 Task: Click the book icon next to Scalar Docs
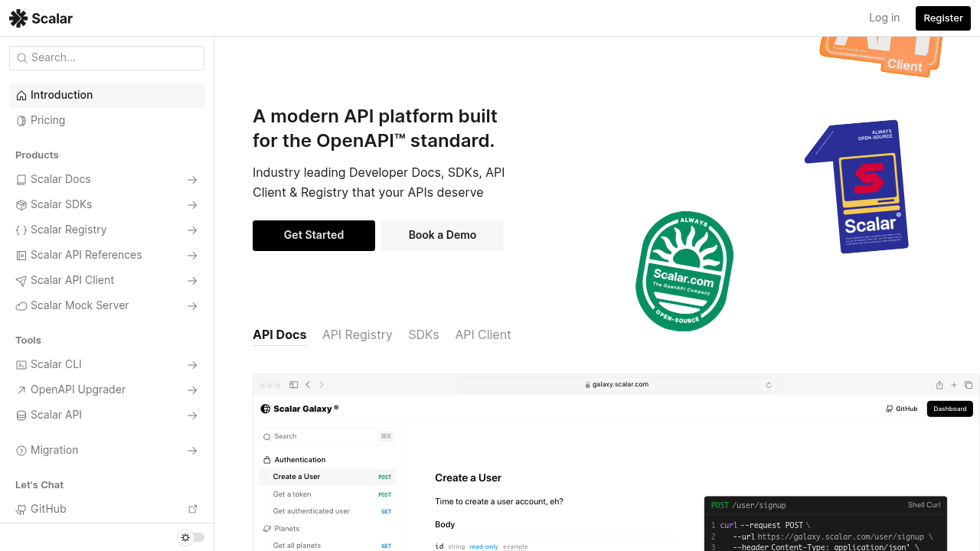coord(21,180)
